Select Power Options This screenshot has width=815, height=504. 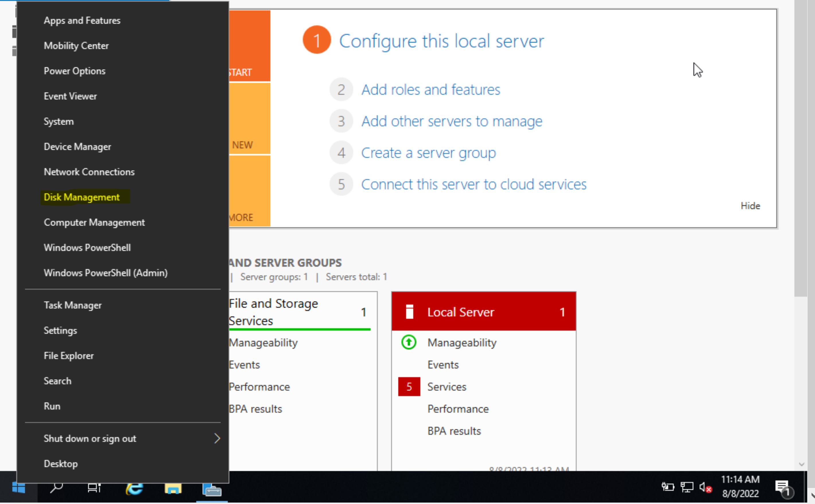75,71
